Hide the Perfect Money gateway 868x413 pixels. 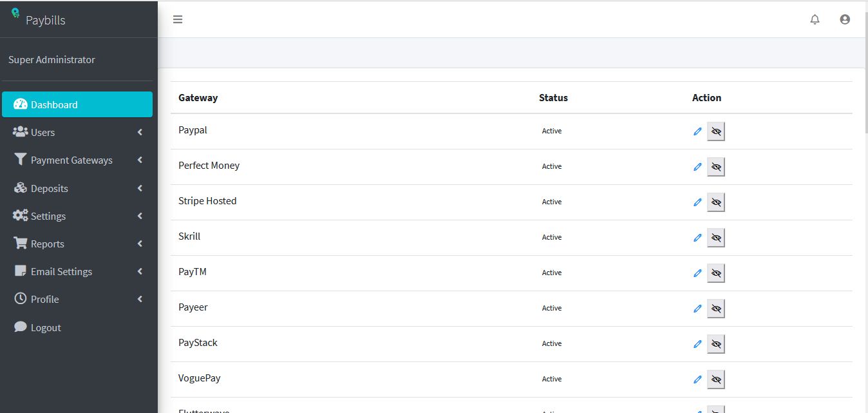[716, 167]
